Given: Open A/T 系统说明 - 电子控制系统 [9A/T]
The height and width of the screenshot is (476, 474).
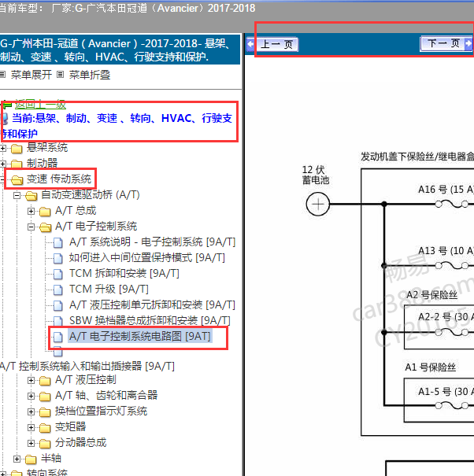Looking at the screenshot, I should click(x=152, y=242).
